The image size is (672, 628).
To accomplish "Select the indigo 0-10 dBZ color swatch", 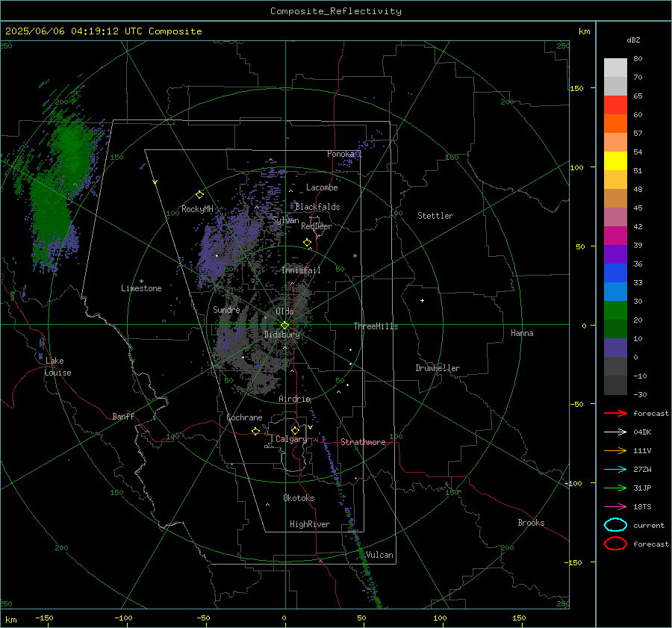I will coord(615,348).
